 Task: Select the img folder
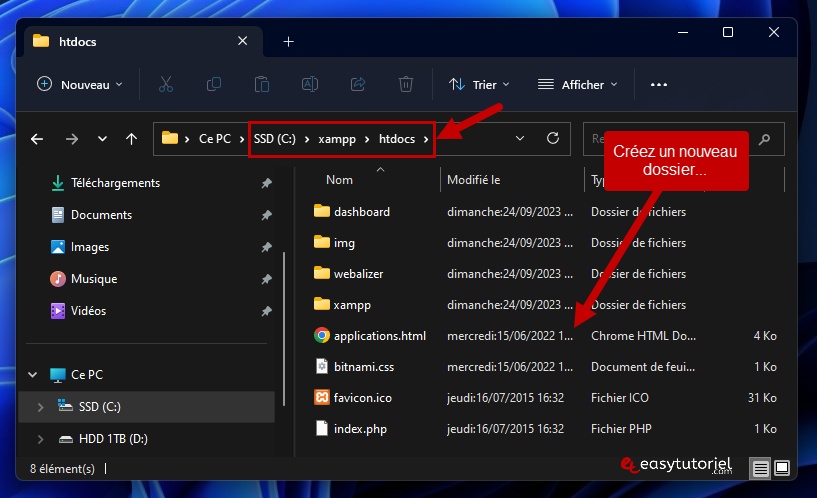344,243
